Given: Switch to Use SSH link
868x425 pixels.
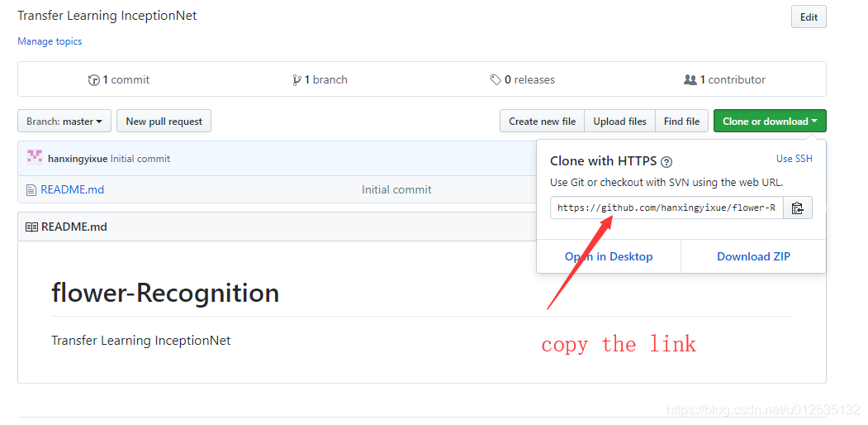Looking at the screenshot, I should (794, 159).
